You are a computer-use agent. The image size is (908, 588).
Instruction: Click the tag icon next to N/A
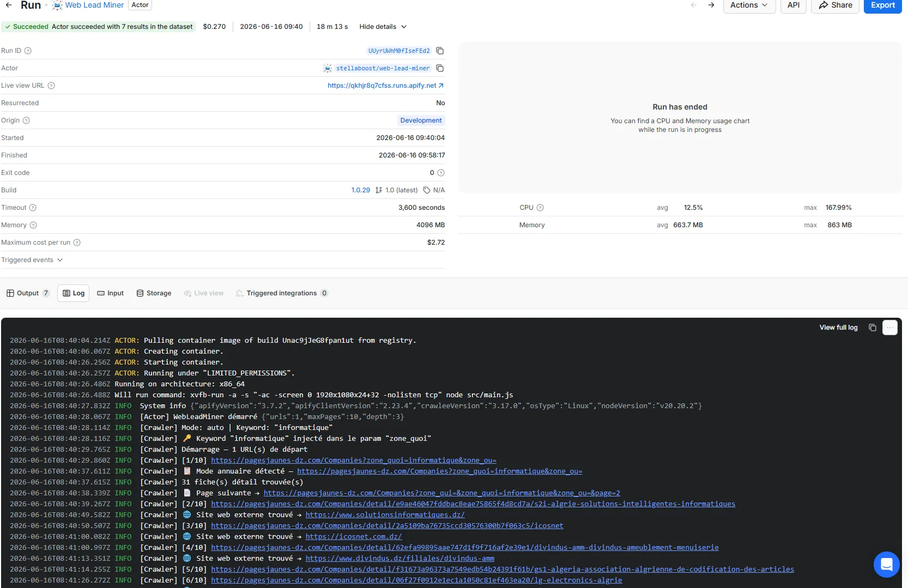(x=427, y=190)
